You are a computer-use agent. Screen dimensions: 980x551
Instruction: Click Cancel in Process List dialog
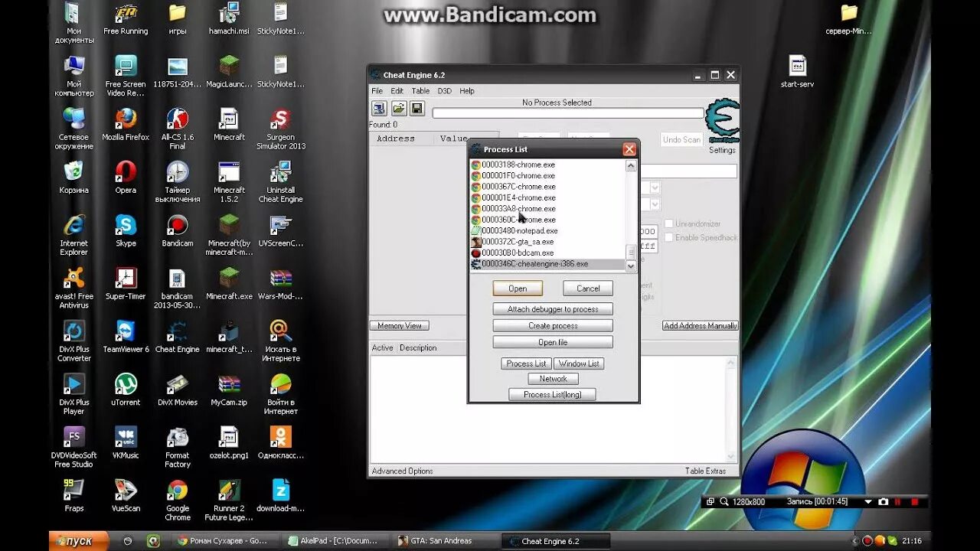click(x=588, y=289)
